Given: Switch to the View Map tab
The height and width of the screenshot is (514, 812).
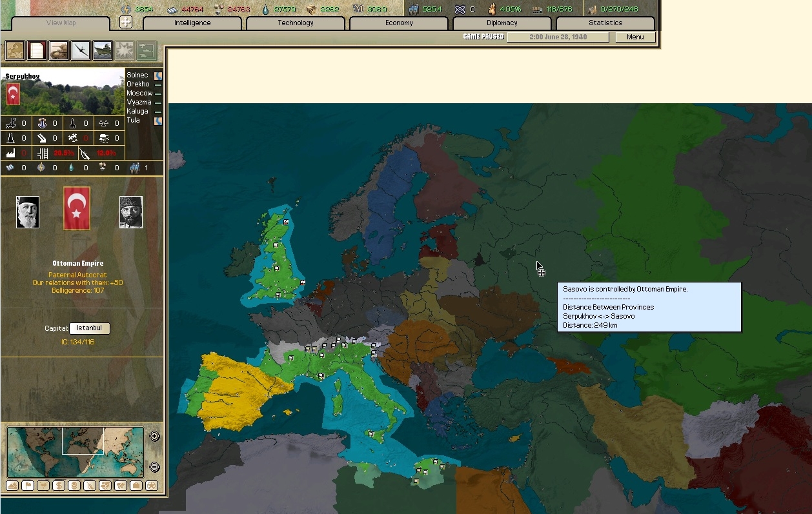Looking at the screenshot, I should click(61, 23).
